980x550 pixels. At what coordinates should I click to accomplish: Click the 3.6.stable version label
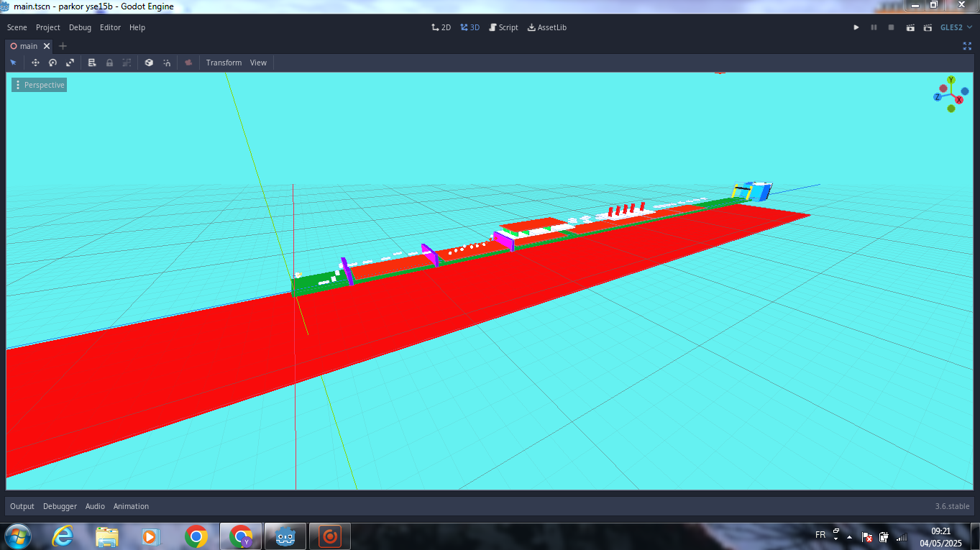[952, 506]
